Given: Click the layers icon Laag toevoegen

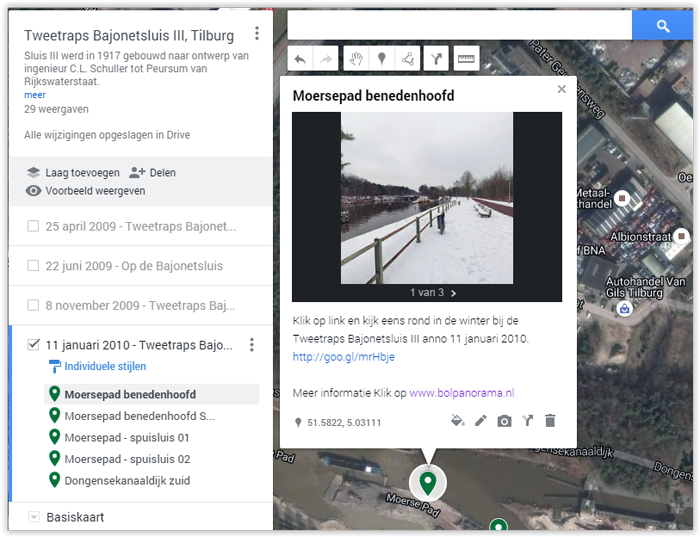Looking at the screenshot, I should click(x=33, y=172).
